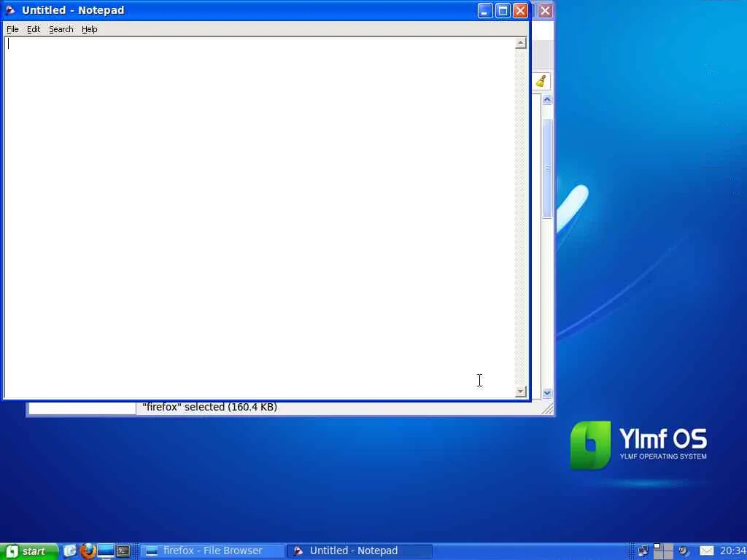This screenshot has height=560, width=747.
Task: Click the File Browser resize grip corner
Action: 548,409
